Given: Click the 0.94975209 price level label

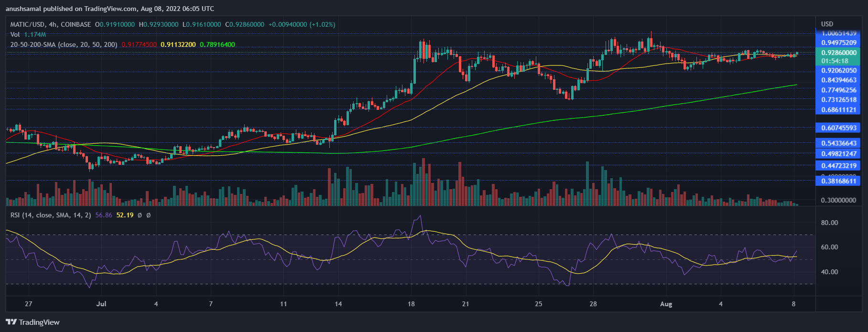Looking at the screenshot, I should [838, 43].
